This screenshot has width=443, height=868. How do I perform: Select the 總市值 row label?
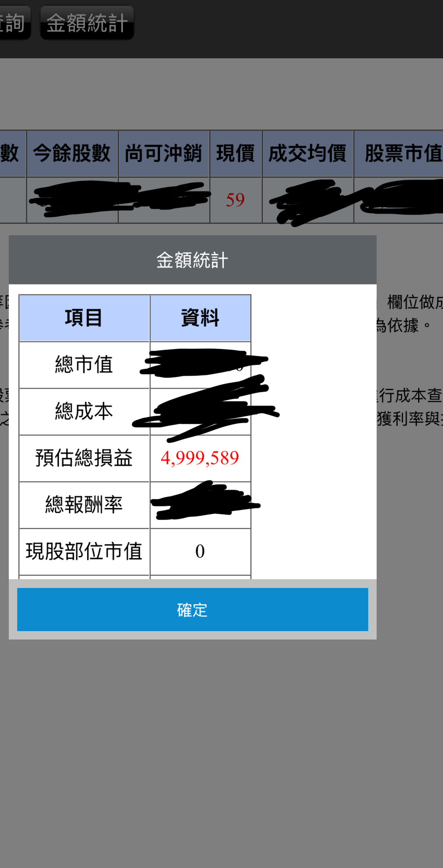click(84, 365)
